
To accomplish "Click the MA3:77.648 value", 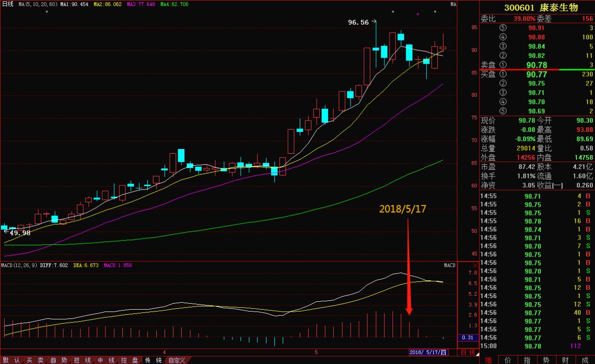I will pos(141,4).
